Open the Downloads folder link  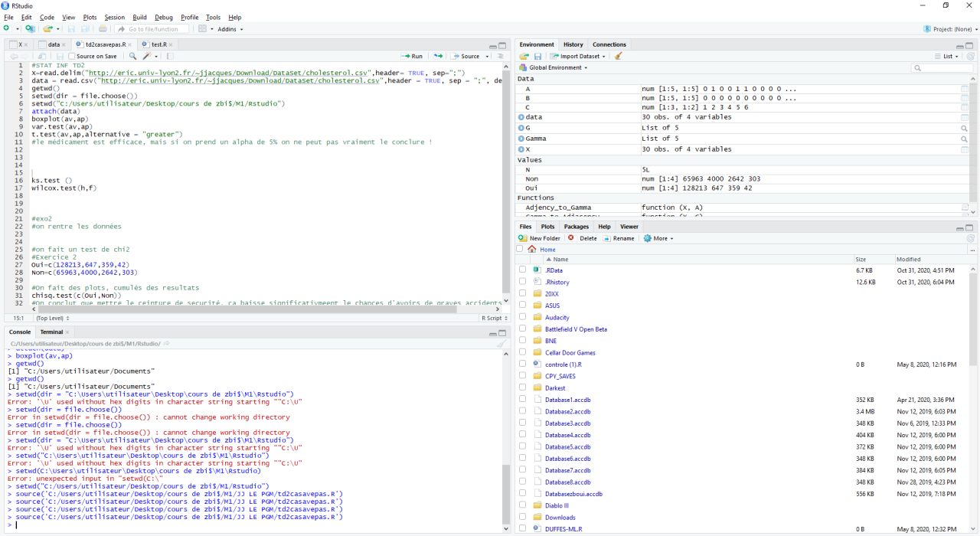click(560, 518)
